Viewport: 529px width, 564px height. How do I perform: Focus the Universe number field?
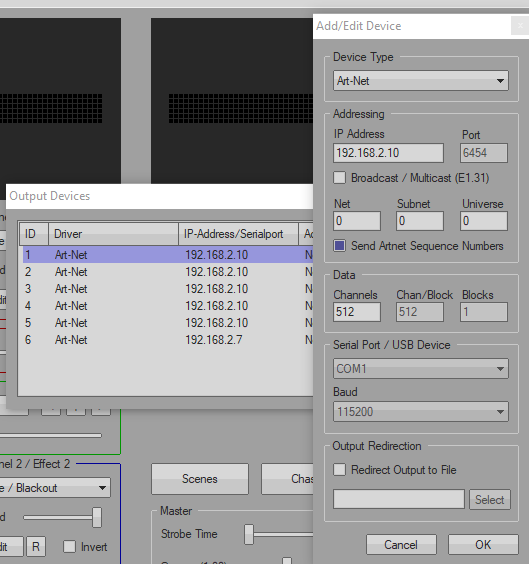tap(484, 221)
